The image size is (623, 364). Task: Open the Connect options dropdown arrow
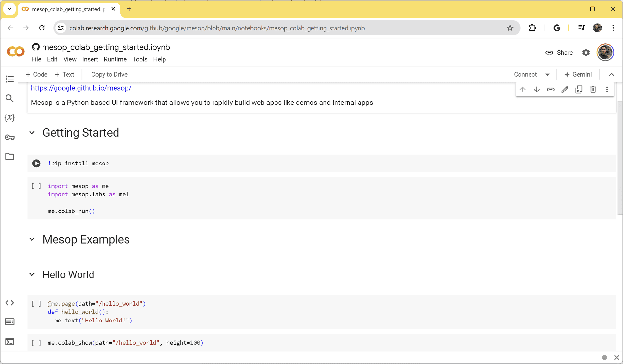(547, 75)
